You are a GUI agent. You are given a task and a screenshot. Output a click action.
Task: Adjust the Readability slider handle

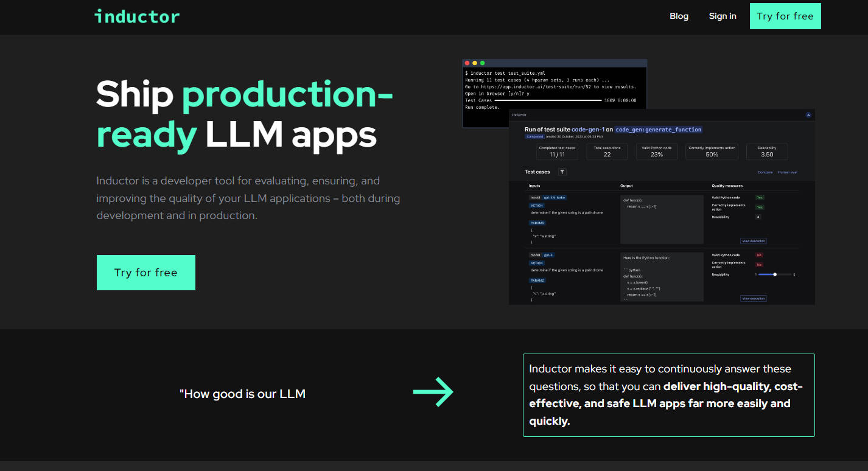775,274
